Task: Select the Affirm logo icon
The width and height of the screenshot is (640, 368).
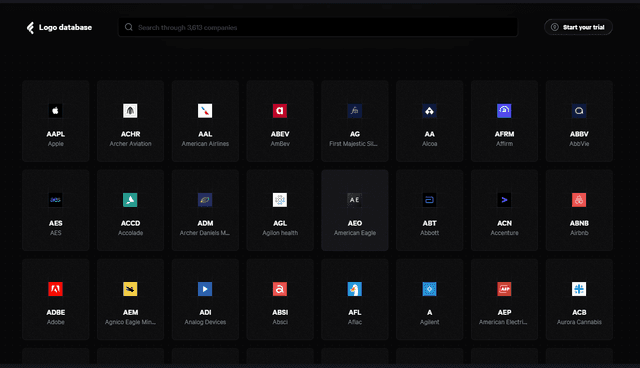Action: point(504,111)
